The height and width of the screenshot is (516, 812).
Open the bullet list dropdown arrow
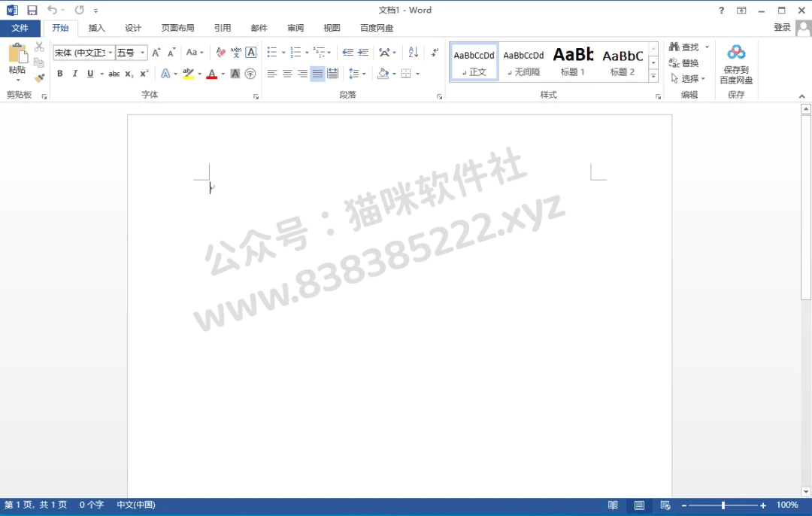point(283,53)
